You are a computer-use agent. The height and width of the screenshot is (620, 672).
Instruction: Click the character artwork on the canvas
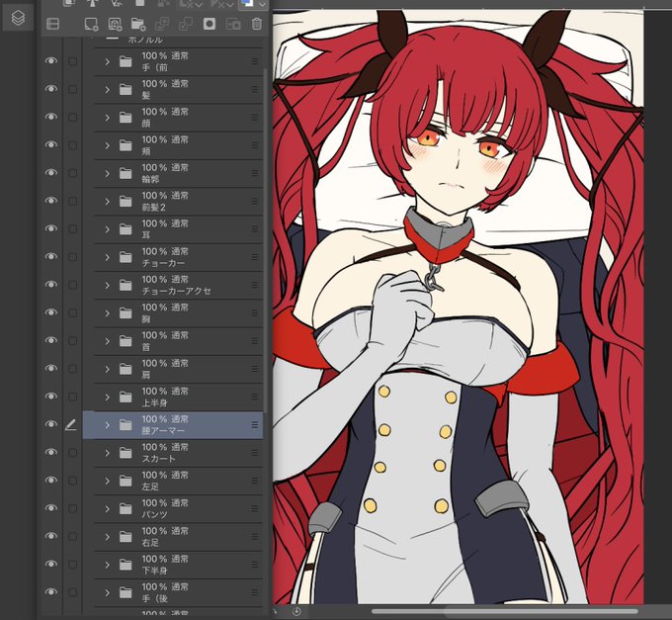tap(458, 307)
